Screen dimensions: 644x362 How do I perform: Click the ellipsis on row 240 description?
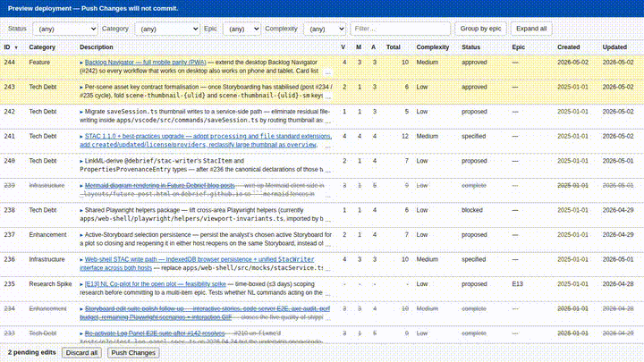tap(327, 171)
